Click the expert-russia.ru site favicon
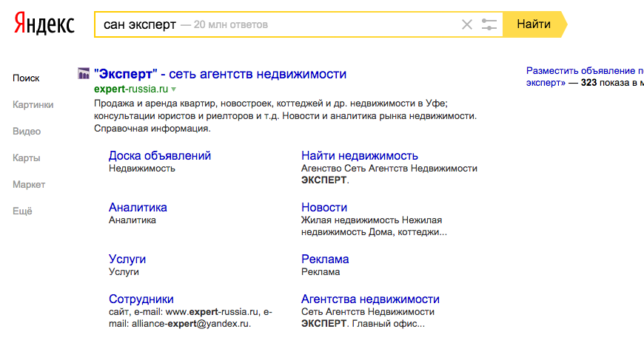Viewport: 644px width, 346px height. click(x=84, y=73)
